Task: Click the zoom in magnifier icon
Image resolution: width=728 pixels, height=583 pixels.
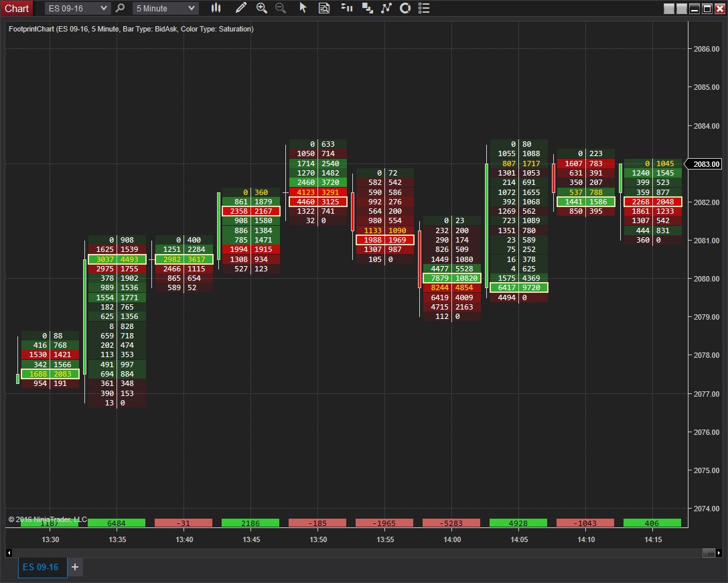Action: (x=261, y=8)
